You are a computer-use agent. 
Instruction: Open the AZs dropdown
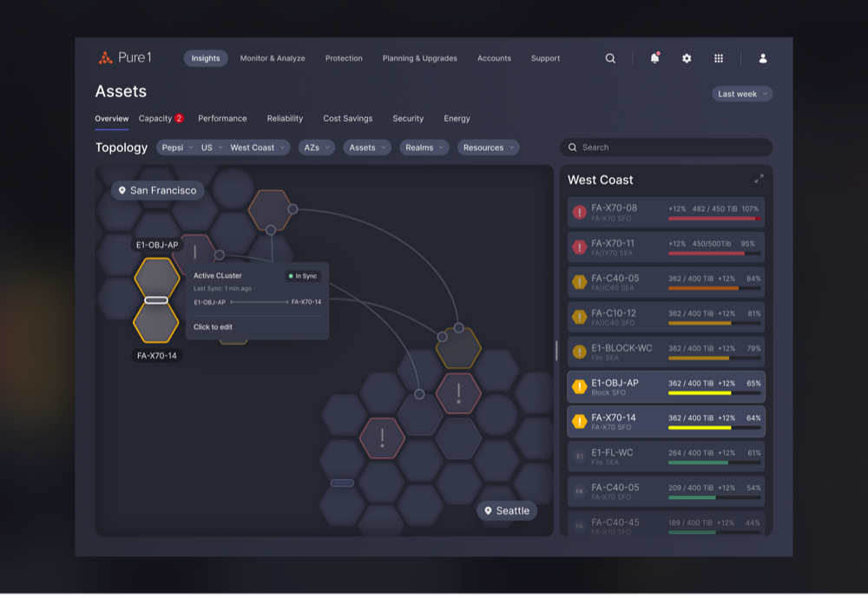317,148
